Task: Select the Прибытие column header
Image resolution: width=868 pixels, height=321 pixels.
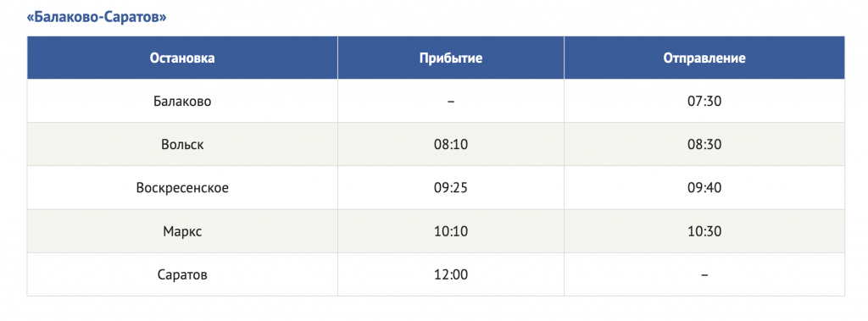Action: [x=451, y=58]
